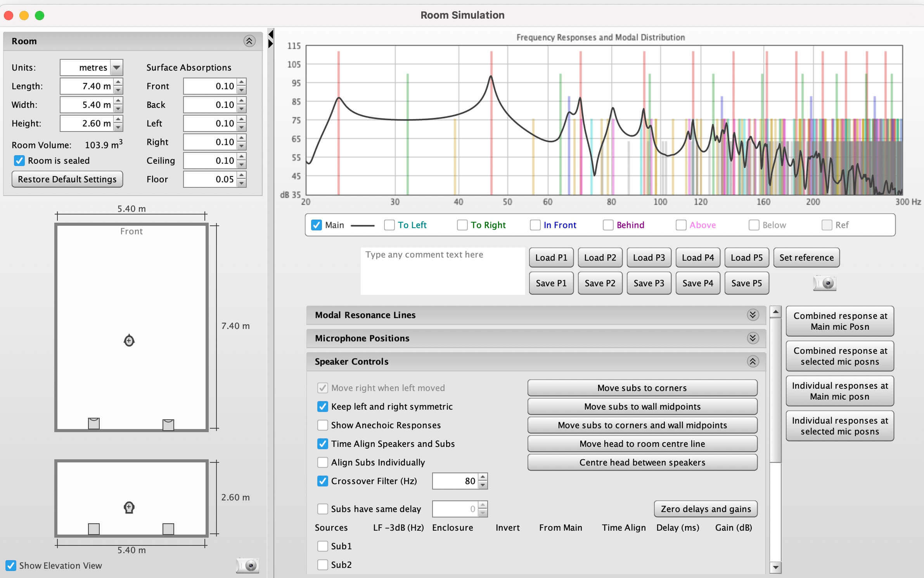Toggle the Main response checkbox

[317, 225]
